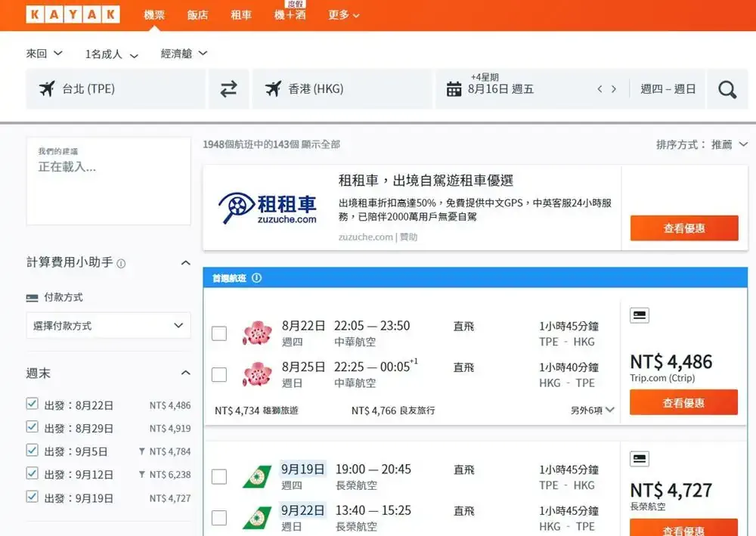Image resolution: width=756 pixels, height=536 pixels.
Task: Switch to the 飯店 tab
Action: (x=197, y=15)
